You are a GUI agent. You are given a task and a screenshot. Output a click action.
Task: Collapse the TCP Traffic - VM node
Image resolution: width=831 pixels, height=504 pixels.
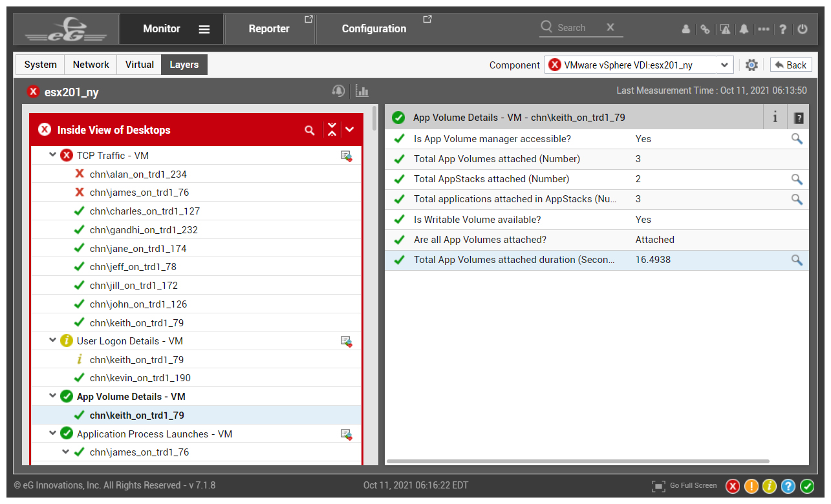coord(52,155)
